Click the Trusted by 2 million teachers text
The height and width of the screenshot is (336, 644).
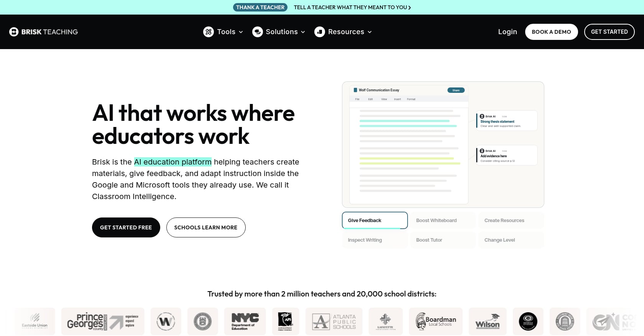pos(322,294)
